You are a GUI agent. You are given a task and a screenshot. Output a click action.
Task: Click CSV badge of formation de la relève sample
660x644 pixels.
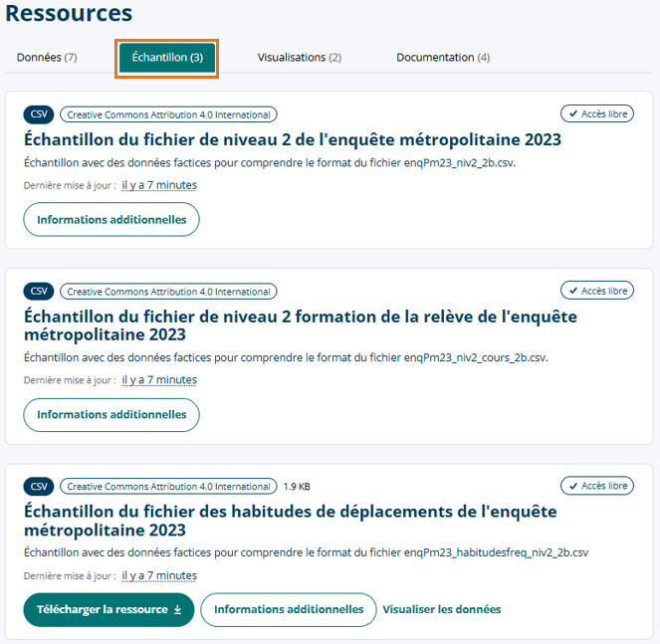tap(39, 292)
